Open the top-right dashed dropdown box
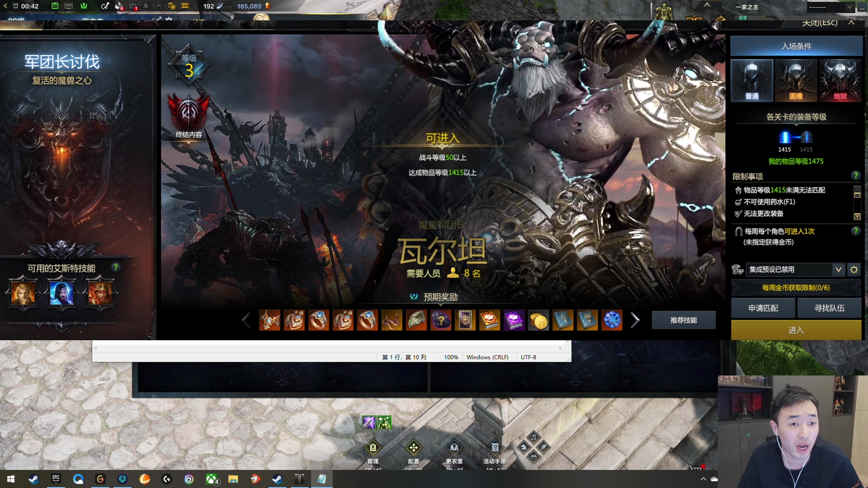Image resolution: width=868 pixels, height=488 pixels. click(x=831, y=7)
